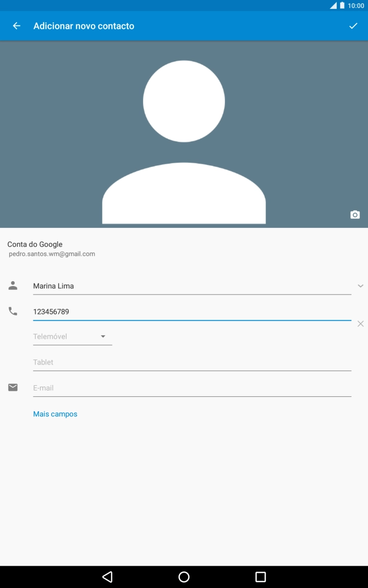The height and width of the screenshot is (588, 368).
Task: Click the phone icon beside number
Action: [13, 311]
